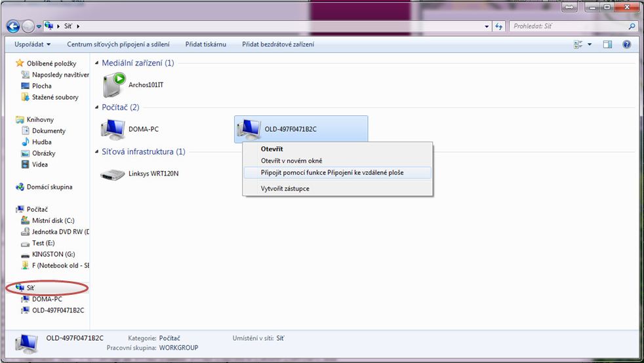Collapse Mediální zařízení (1) group
This screenshot has width=644, height=363.
(x=97, y=63)
